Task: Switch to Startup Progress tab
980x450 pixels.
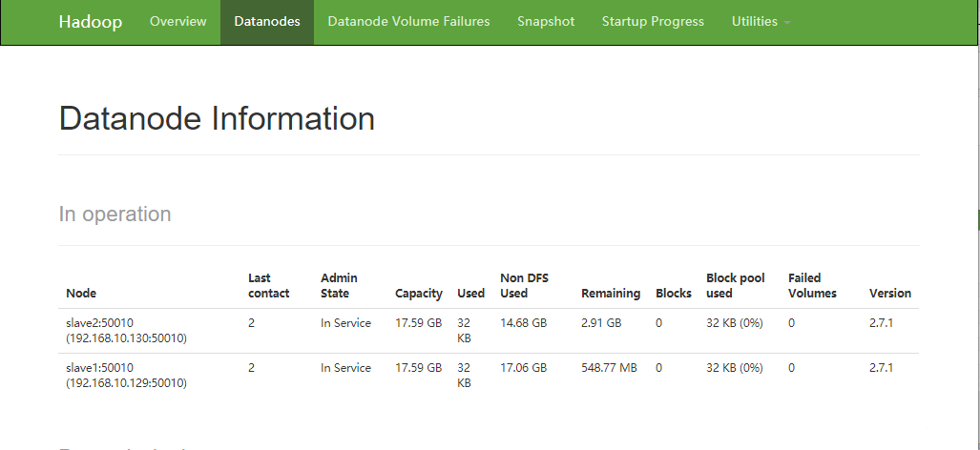Action: [x=653, y=22]
